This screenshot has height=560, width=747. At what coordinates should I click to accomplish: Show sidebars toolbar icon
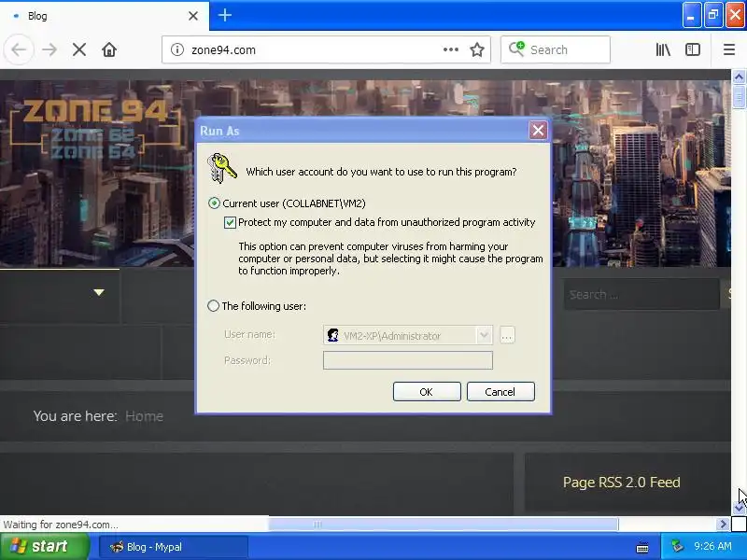point(693,49)
